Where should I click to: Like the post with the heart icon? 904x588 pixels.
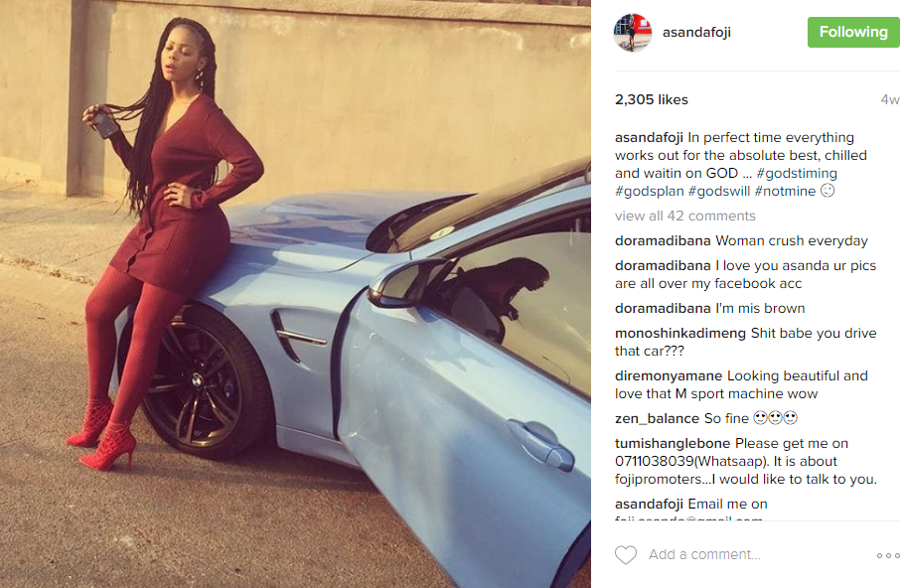point(626,554)
